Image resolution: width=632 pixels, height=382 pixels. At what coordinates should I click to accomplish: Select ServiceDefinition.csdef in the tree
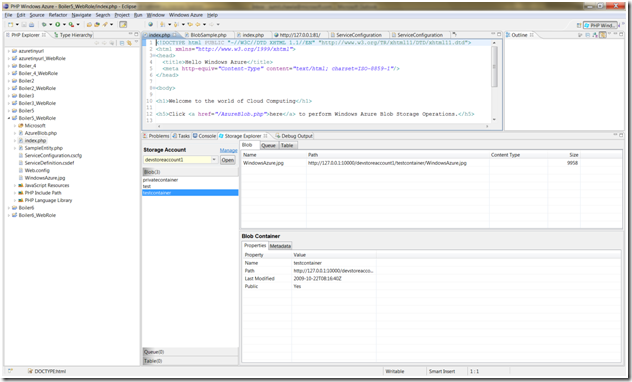(x=50, y=163)
